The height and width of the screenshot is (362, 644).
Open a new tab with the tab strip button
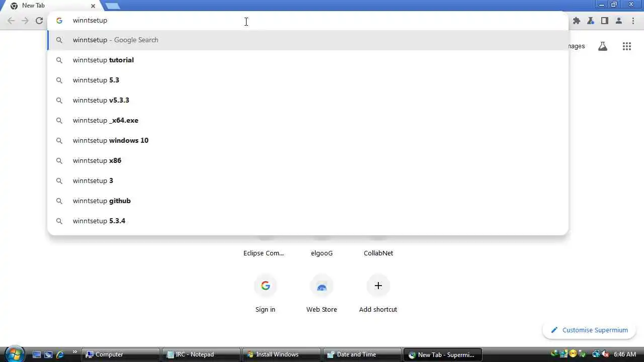click(x=112, y=6)
